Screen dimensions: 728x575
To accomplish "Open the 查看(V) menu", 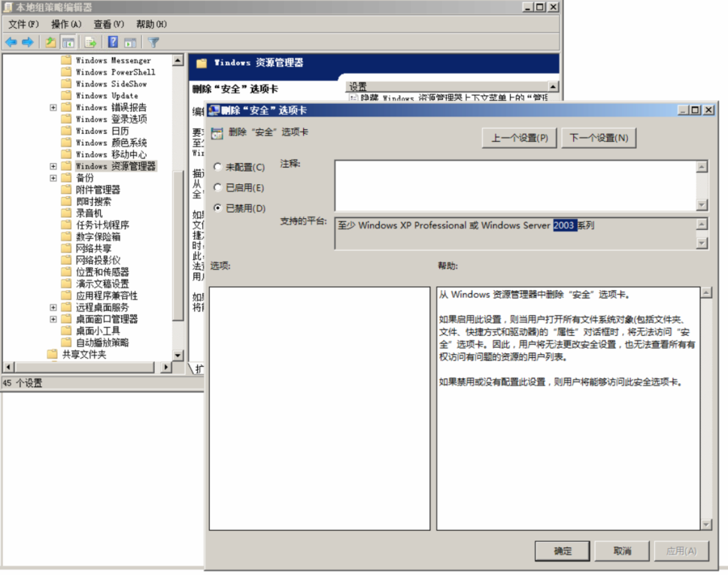I will pyautogui.click(x=108, y=24).
